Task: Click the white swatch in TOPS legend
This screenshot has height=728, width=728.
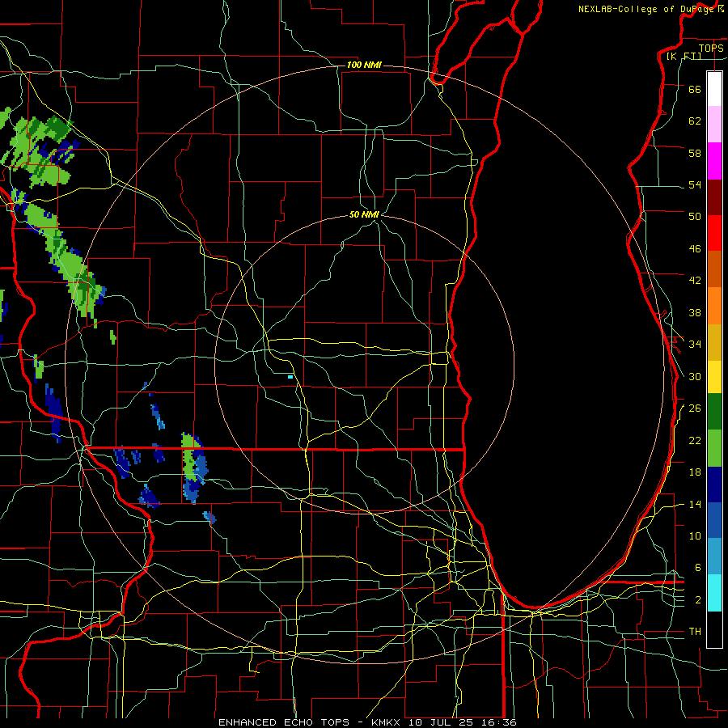Action: (x=714, y=89)
